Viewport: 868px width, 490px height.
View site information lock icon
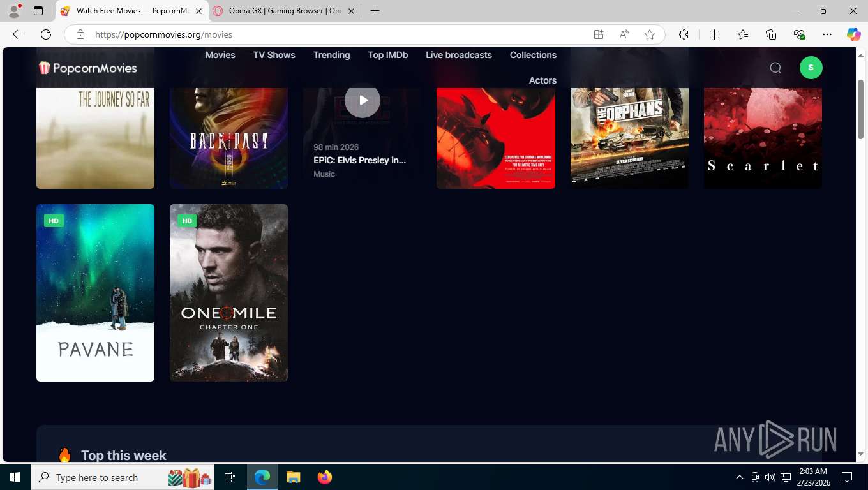[x=80, y=34]
